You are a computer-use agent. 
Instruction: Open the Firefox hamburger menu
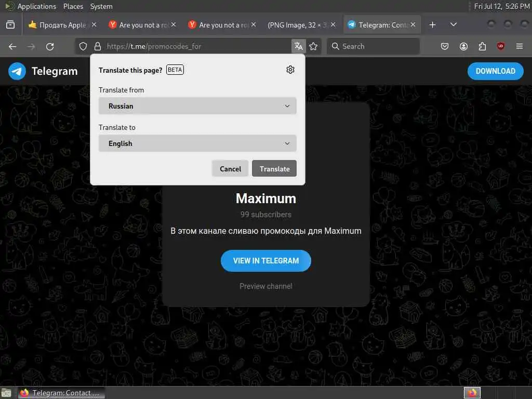click(520, 46)
